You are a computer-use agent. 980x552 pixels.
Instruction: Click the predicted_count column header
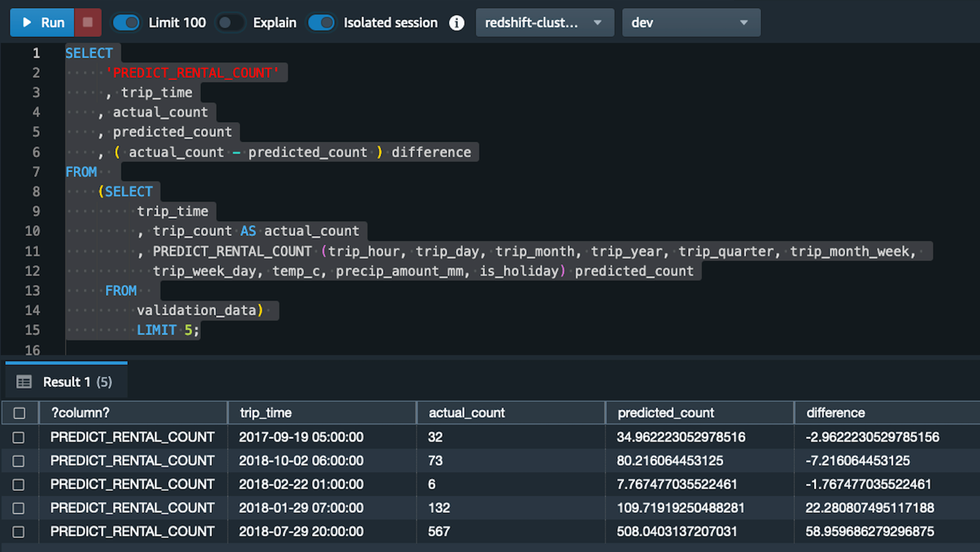click(x=700, y=413)
